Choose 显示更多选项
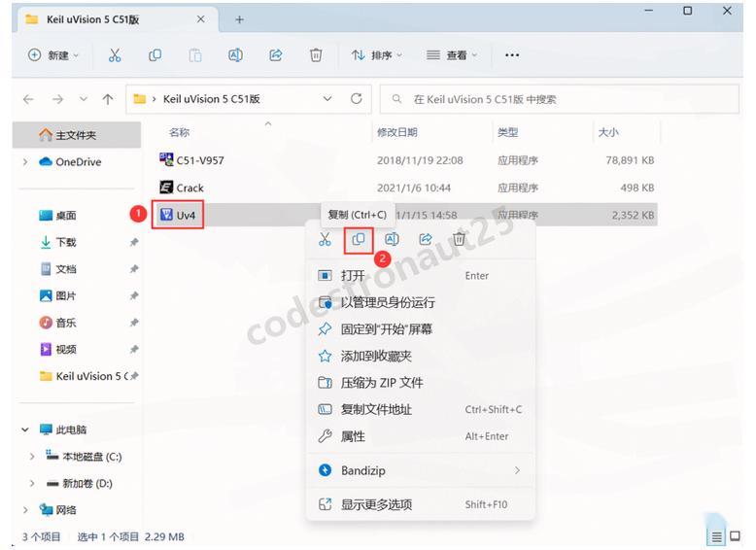 [x=421, y=504]
